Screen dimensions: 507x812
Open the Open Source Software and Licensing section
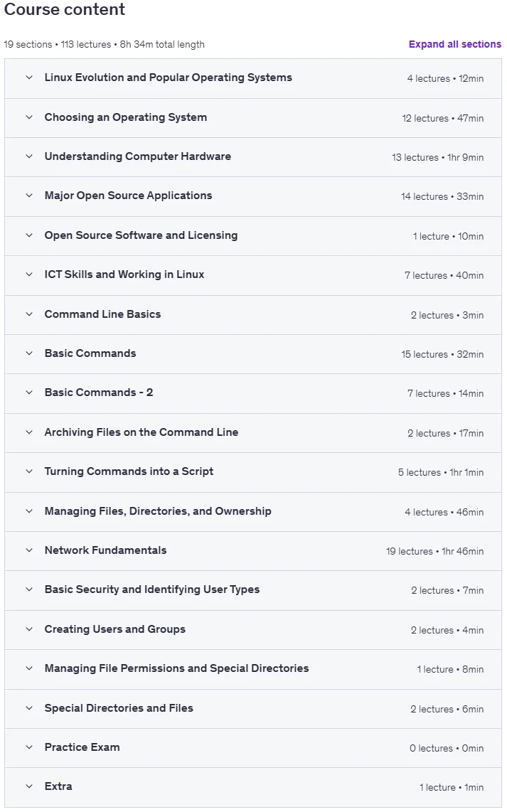(x=253, y=235)
